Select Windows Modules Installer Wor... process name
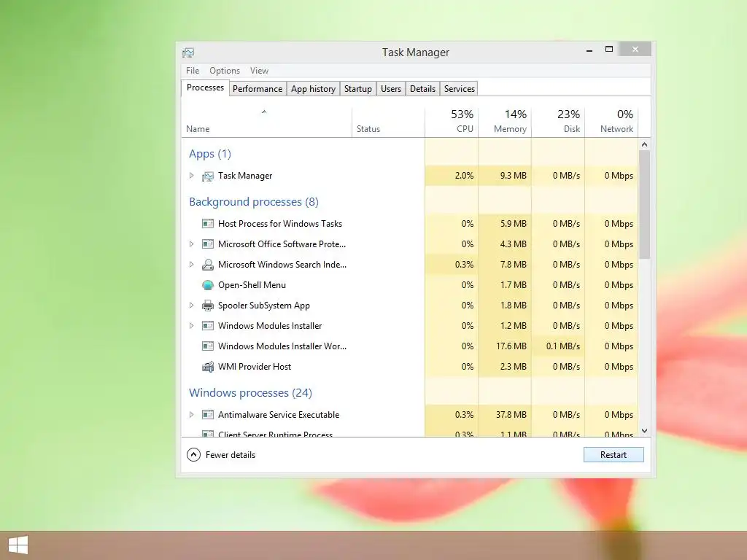 click(282, 346)
